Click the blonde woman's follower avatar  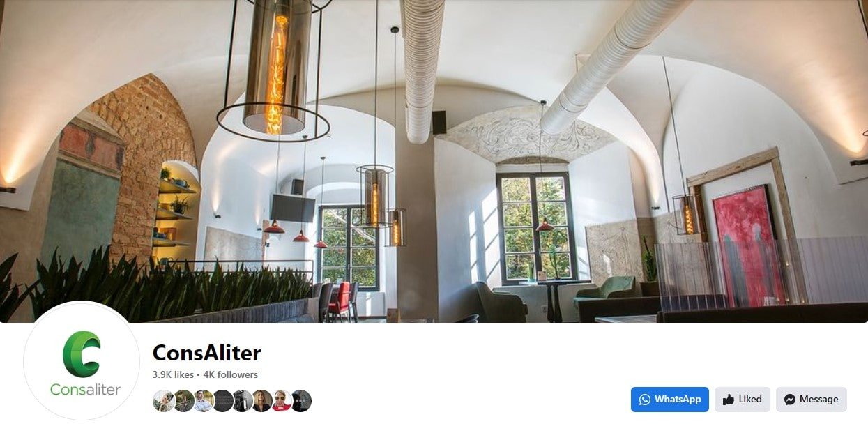262,401
